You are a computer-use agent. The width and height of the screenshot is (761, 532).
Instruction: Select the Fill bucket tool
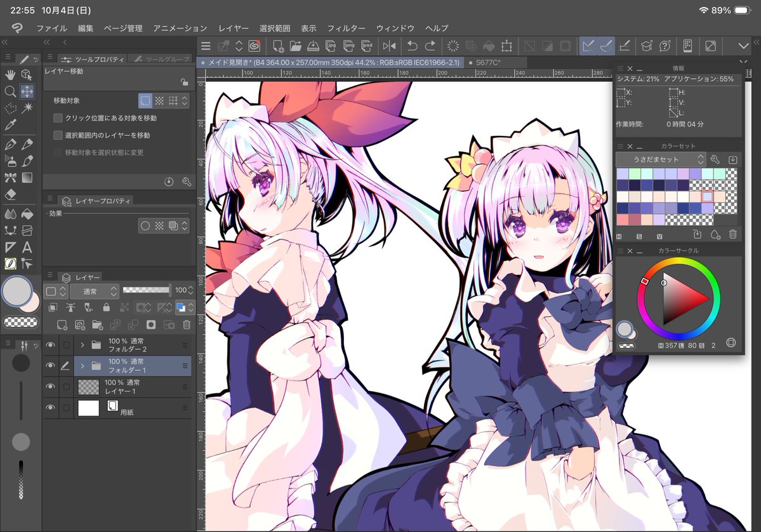(x=27, y=213)
